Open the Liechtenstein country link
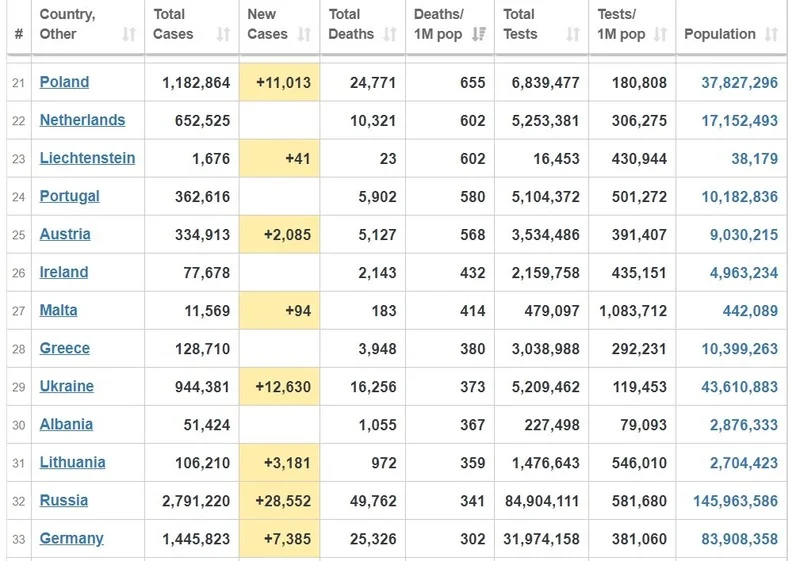800x561 pixels. pyautogui.click(x=87, y=158)
